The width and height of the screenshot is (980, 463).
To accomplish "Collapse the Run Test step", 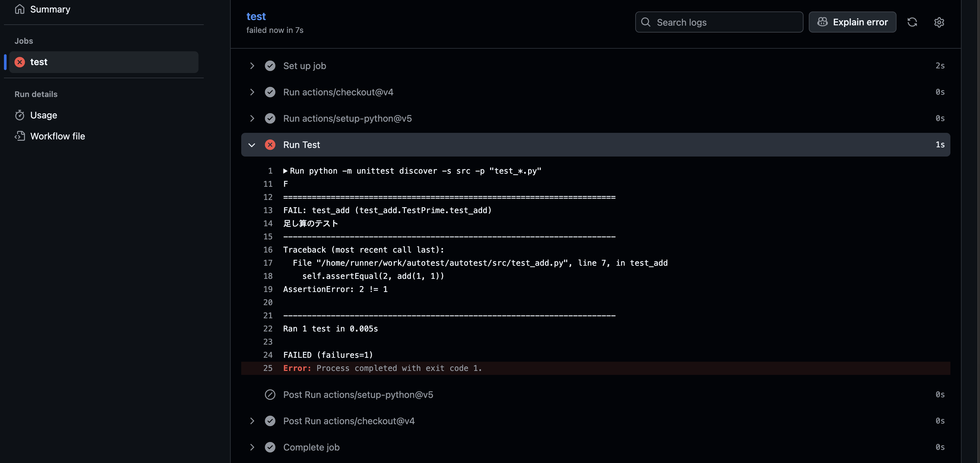I will (252, 145).
